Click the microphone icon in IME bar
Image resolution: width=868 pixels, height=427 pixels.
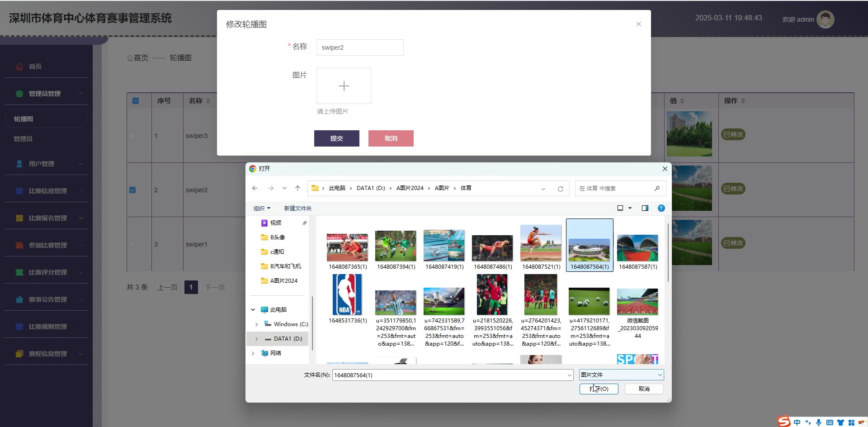click(819, 422)
